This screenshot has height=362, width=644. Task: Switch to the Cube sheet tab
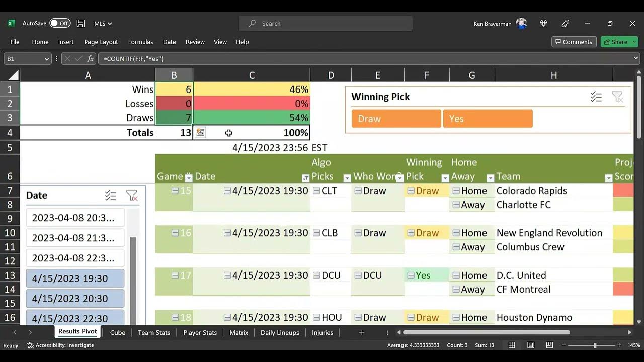click(118, 332)
